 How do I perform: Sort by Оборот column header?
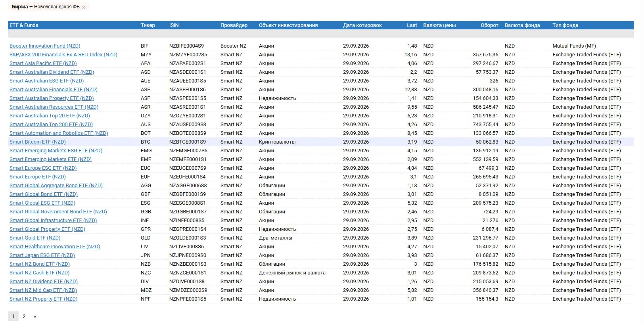(489, 25)
